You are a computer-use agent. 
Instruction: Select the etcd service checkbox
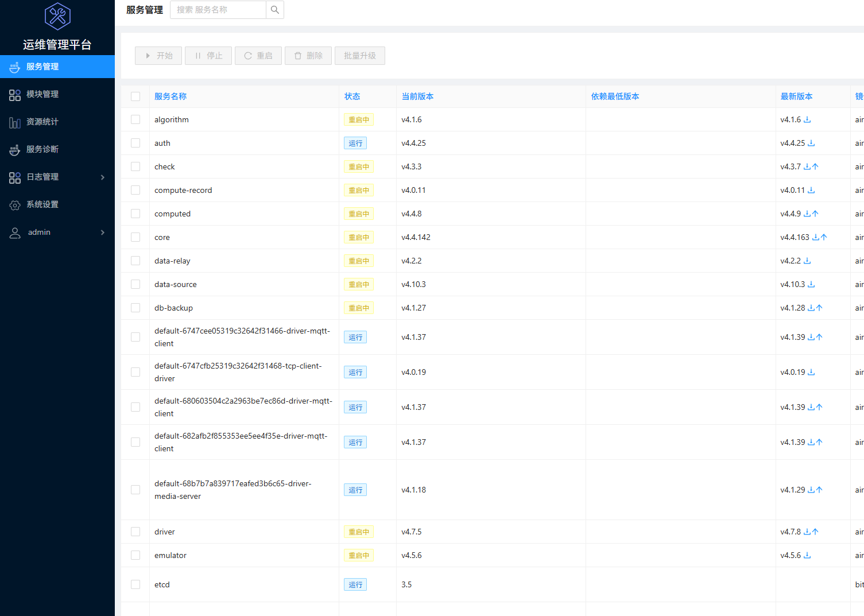[x=135, y=584]
